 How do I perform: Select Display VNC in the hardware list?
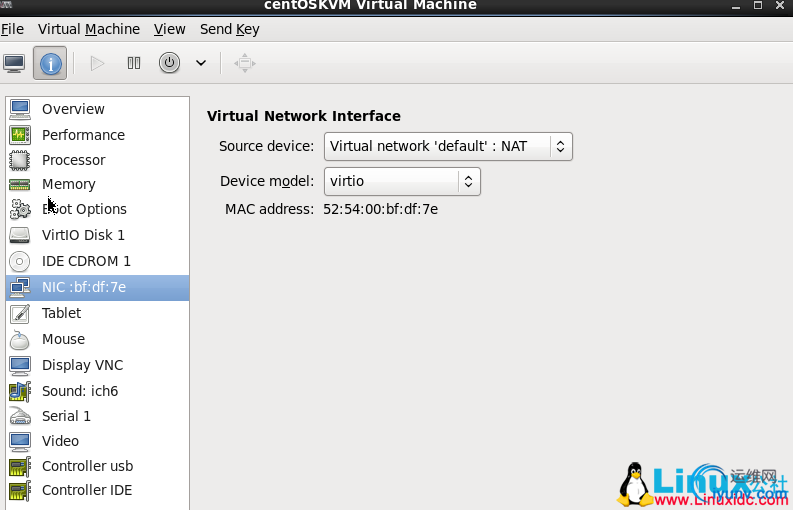coord(82,365)
